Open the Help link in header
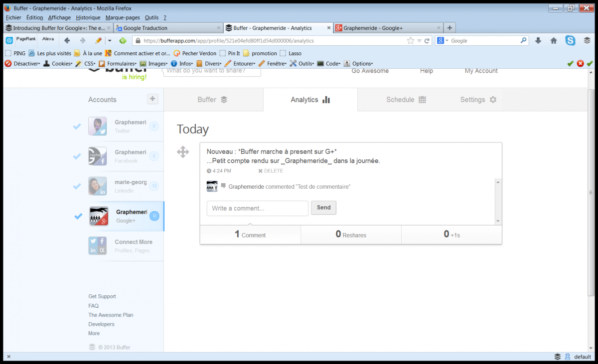This screenshot has height=364, width=598. (x=427, y=71)
